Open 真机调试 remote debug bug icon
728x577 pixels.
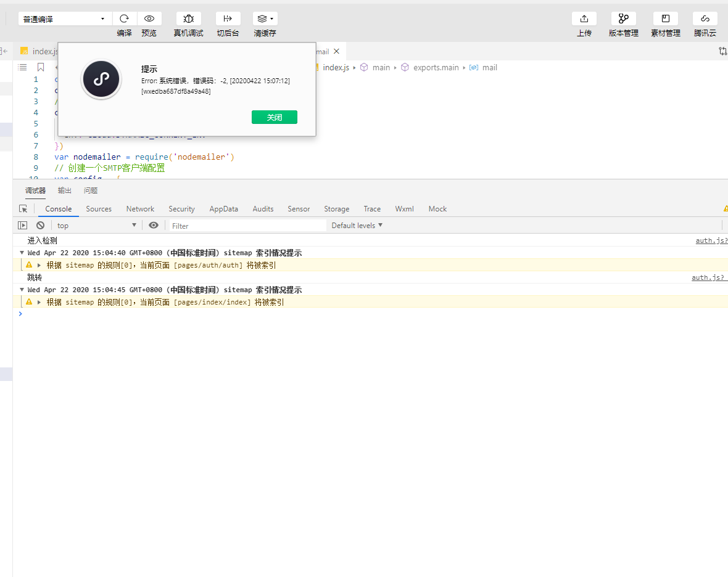point(189,18)
